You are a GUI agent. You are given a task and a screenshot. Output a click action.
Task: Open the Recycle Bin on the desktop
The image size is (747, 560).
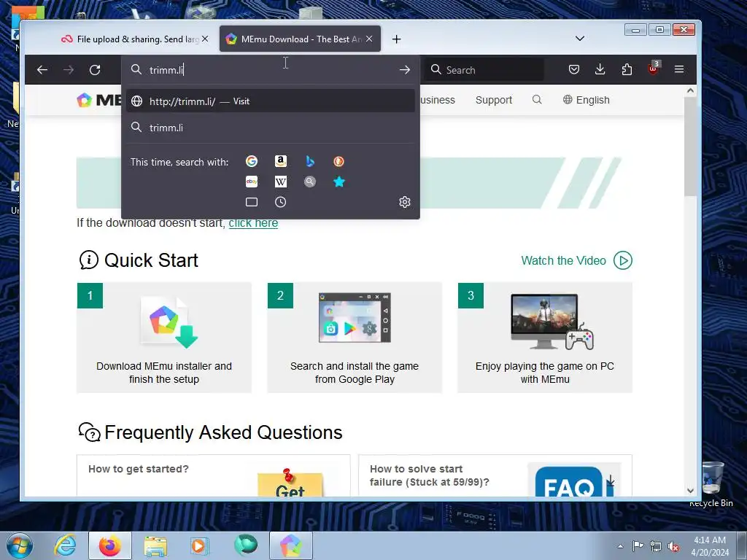click(711, 485)
